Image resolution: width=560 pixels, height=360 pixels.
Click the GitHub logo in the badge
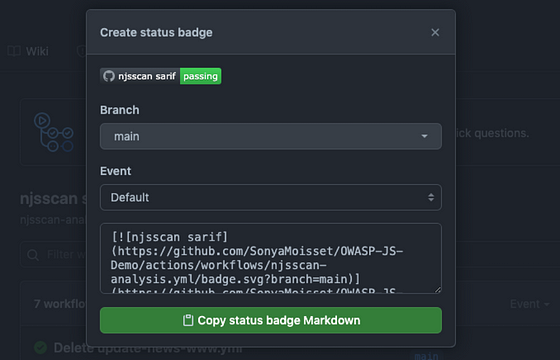(x=109, y=76)
